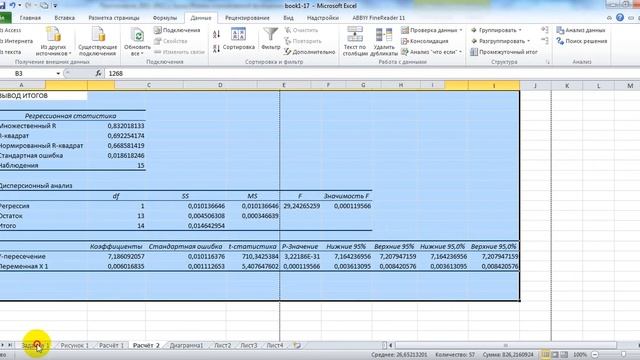Open 'Разметка страницы' ribbon tab
The height and width of the screenshot is (360, 640).
tap(114, 18)
